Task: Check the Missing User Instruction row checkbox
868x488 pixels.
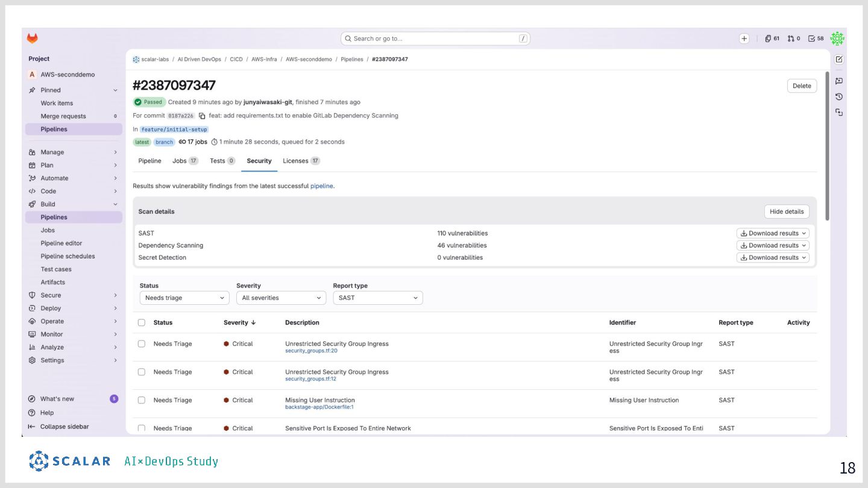Action: pos(142,400)
